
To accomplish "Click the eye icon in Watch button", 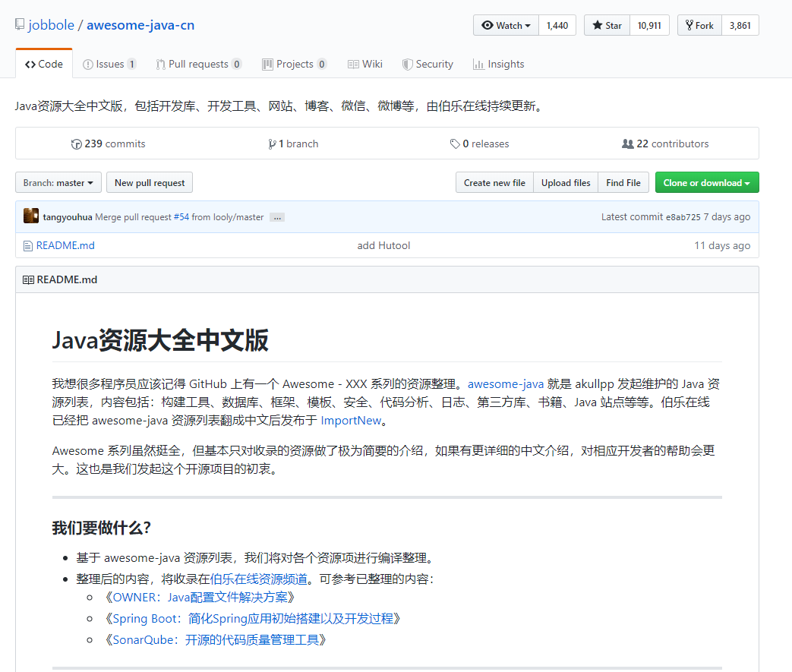I will point(488,25).
